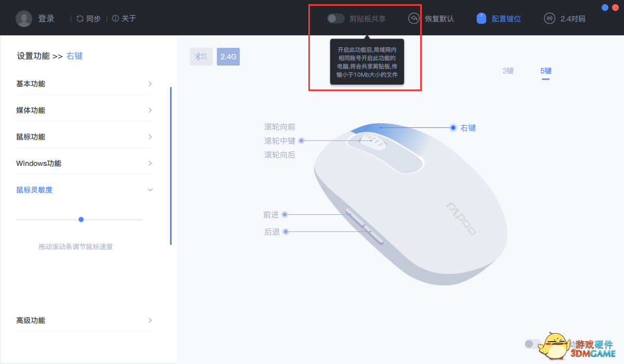Click the 登录 login link
Screen dimensions: 624x364
point(46,19)
